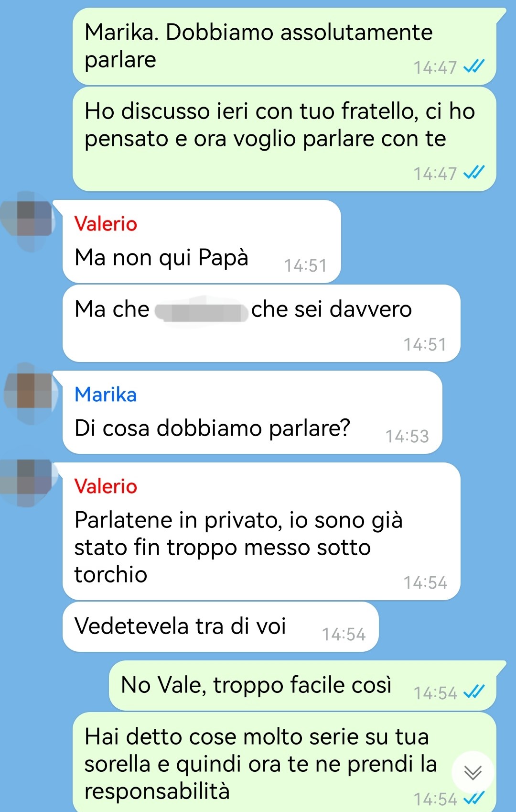Select the 'Di cosa dobbiamo parlare?' message
Screen dimensions: 516x812
pos(252,412)
